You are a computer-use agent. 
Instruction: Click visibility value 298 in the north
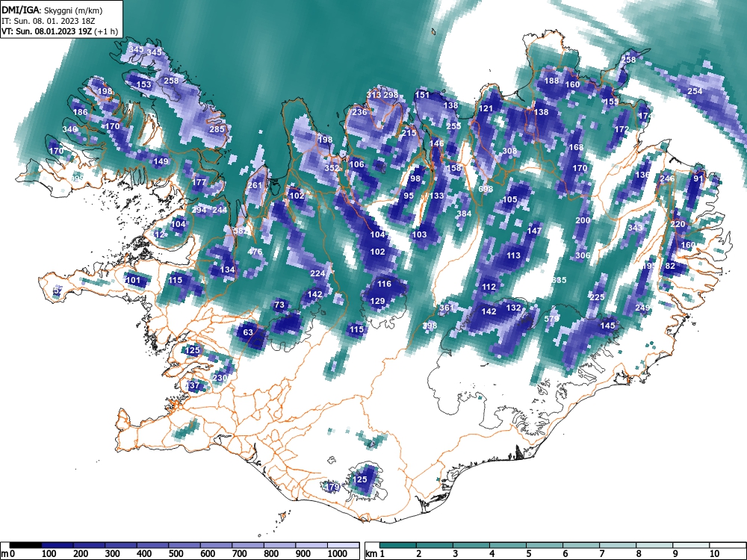(x=391, y=95)
